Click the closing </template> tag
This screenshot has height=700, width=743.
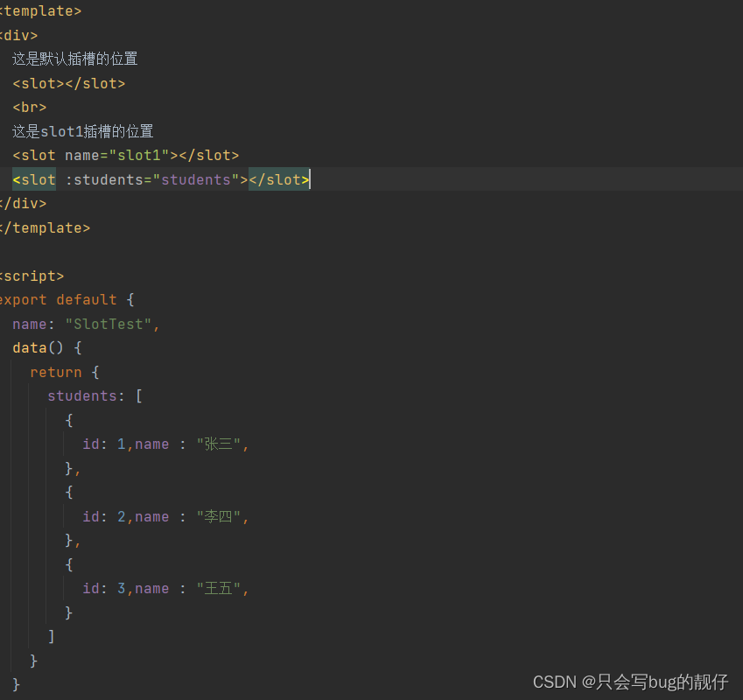click(x=45, y=227)
